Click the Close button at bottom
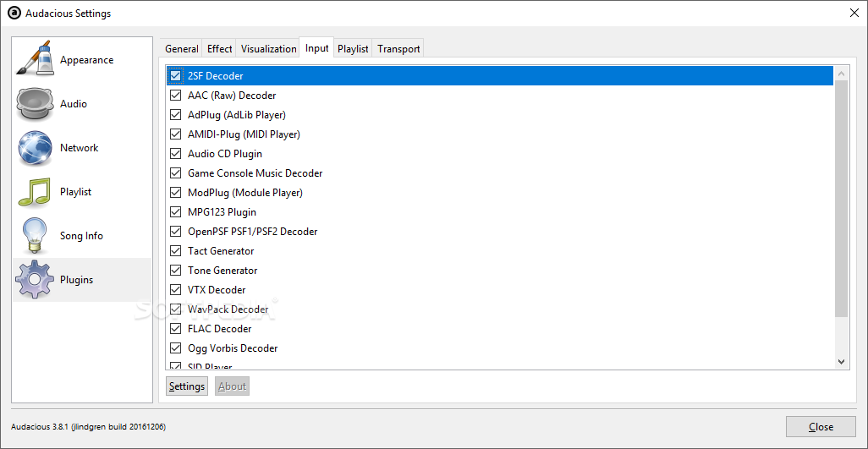The image size is (868, 449). (821, 426)
